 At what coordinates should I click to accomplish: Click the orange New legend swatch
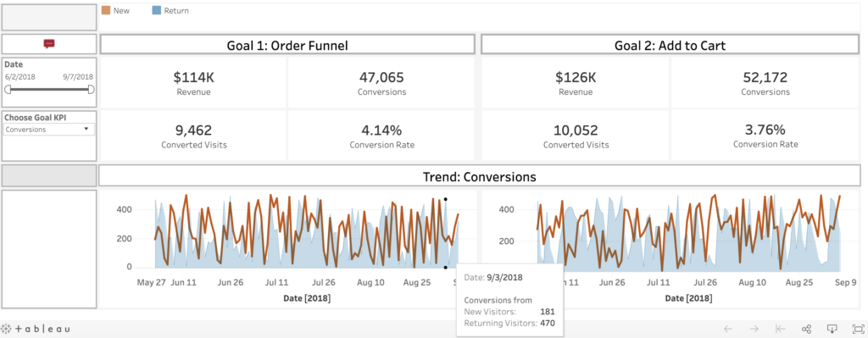pos(106,10)
